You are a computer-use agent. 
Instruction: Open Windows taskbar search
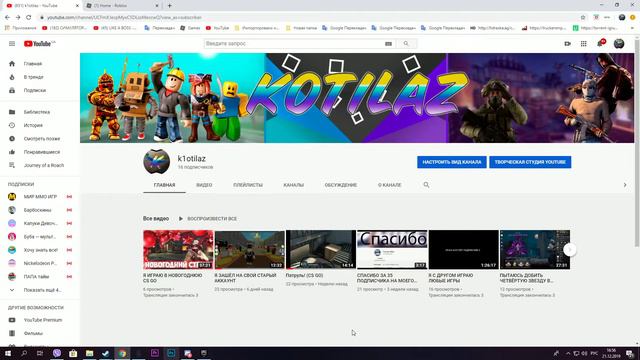pos(24,353)
